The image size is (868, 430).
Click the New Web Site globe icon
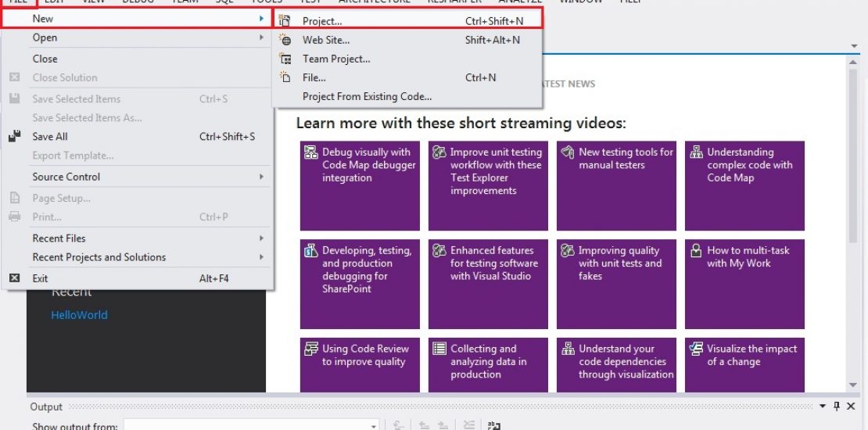coord(285,40)
